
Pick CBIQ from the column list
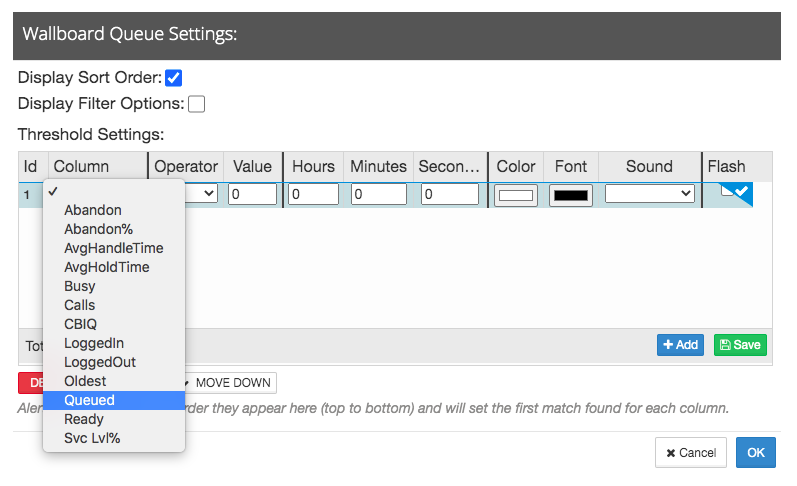(x=114, y=324)
